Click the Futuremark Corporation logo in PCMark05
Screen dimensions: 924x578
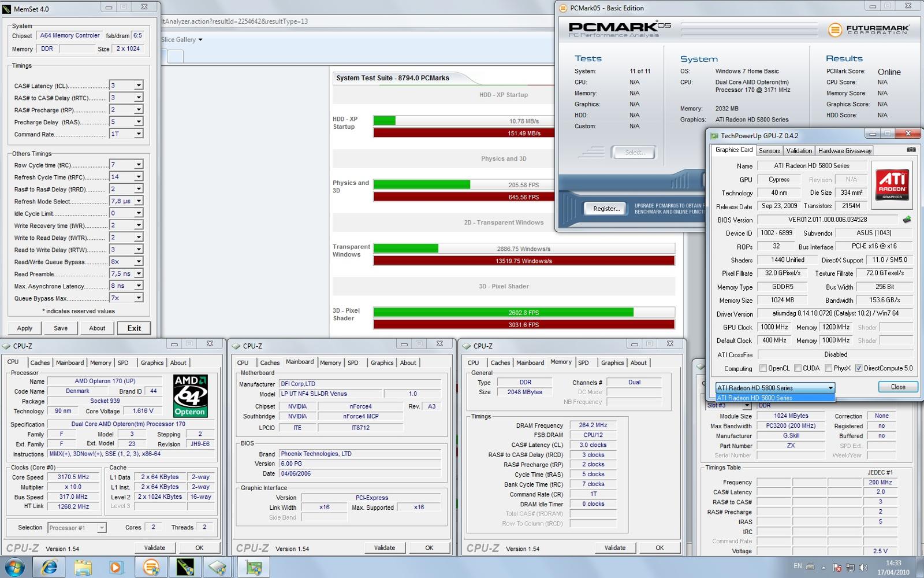coord(868,29)
